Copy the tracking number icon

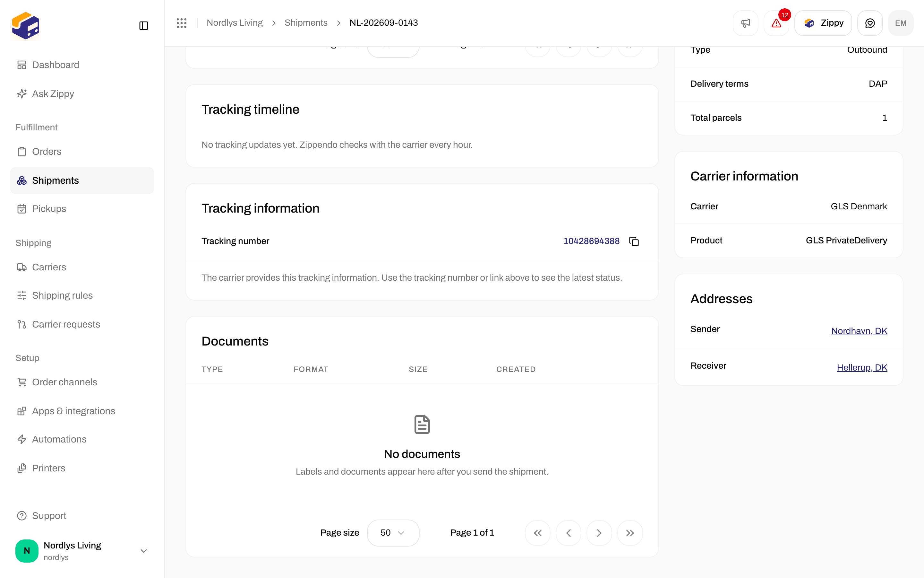(634, 241)
